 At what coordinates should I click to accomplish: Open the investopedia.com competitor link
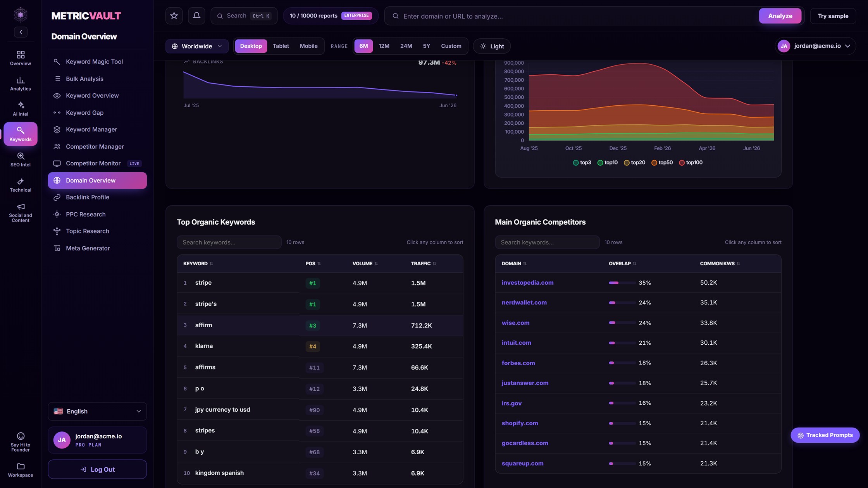(527, 283)
